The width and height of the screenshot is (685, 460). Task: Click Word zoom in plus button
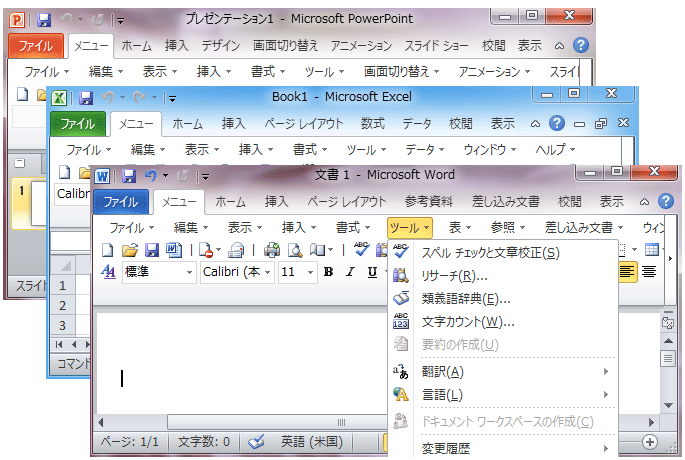[x=650, y=442]
